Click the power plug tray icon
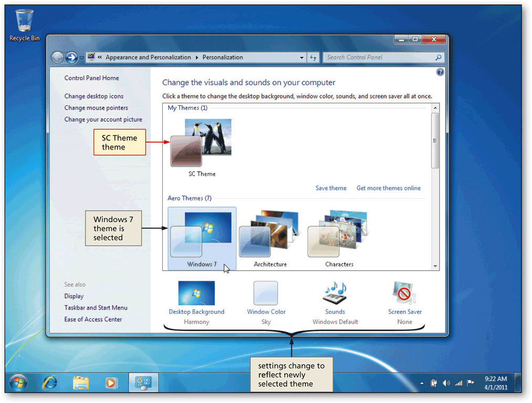This screenshot has height=403, width=532. tap(433, 384)
